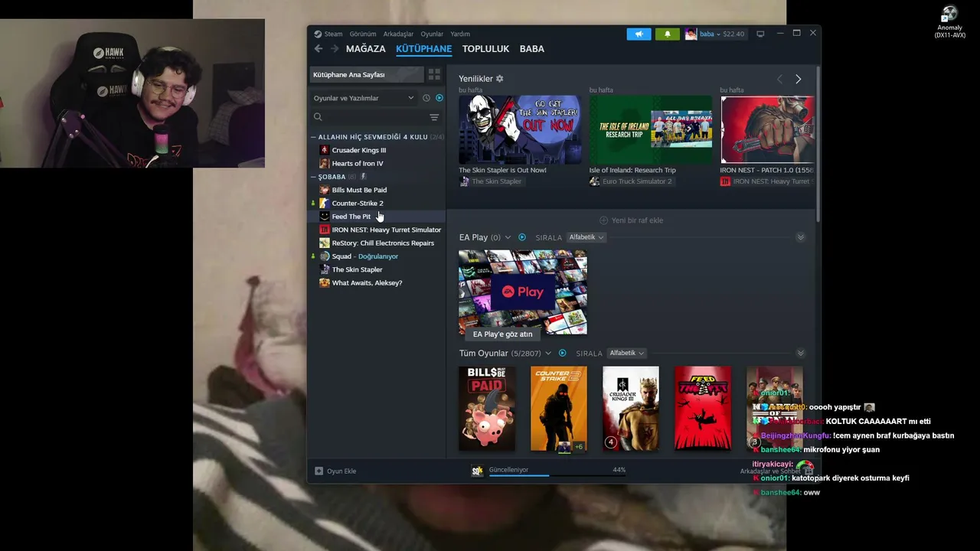
Task: Open the Steam announcements megaphone button
Action: click(x=639, y=34)
